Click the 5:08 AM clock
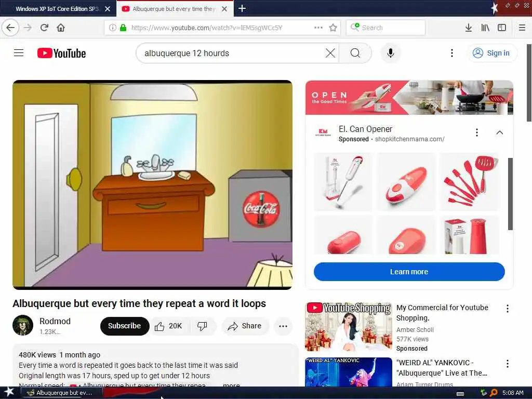Viewport: 532px width, 399px height. point(513,393)
